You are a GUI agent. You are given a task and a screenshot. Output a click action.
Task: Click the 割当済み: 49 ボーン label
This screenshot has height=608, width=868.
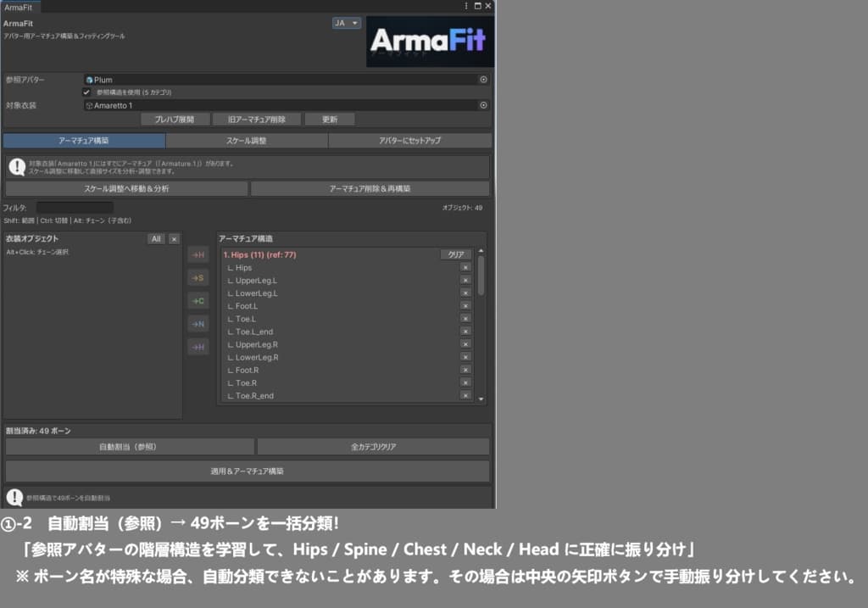(x=38, y=431)
